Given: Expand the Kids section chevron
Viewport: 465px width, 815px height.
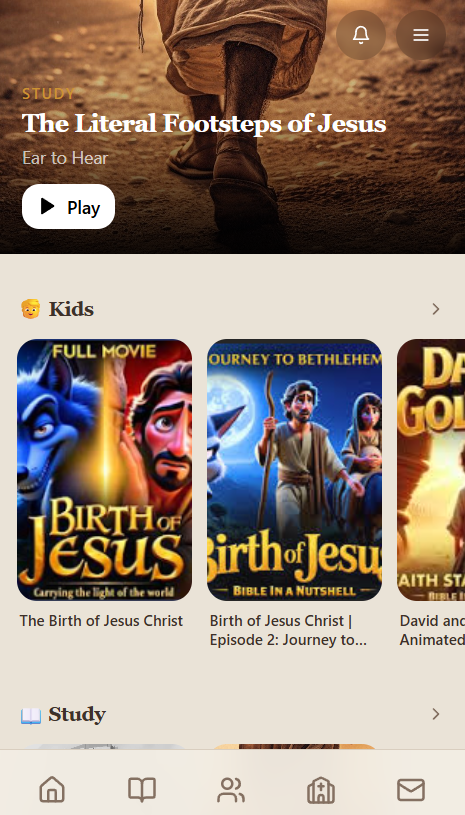Looking at the screenshot, I should 435,309.
